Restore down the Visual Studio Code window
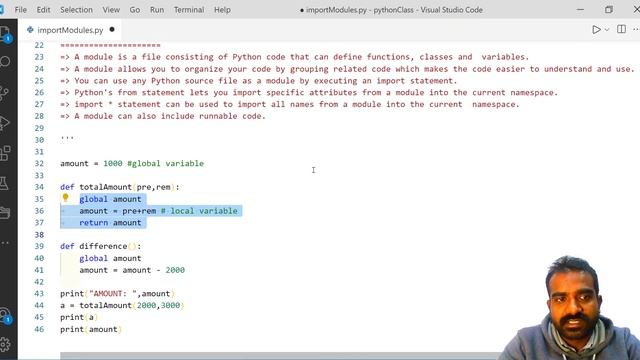Viewport: 640px width, 360px height. [609, 9]
